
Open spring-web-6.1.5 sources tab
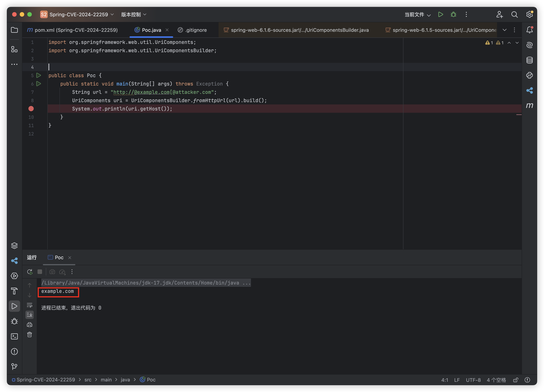coord(441,30)
